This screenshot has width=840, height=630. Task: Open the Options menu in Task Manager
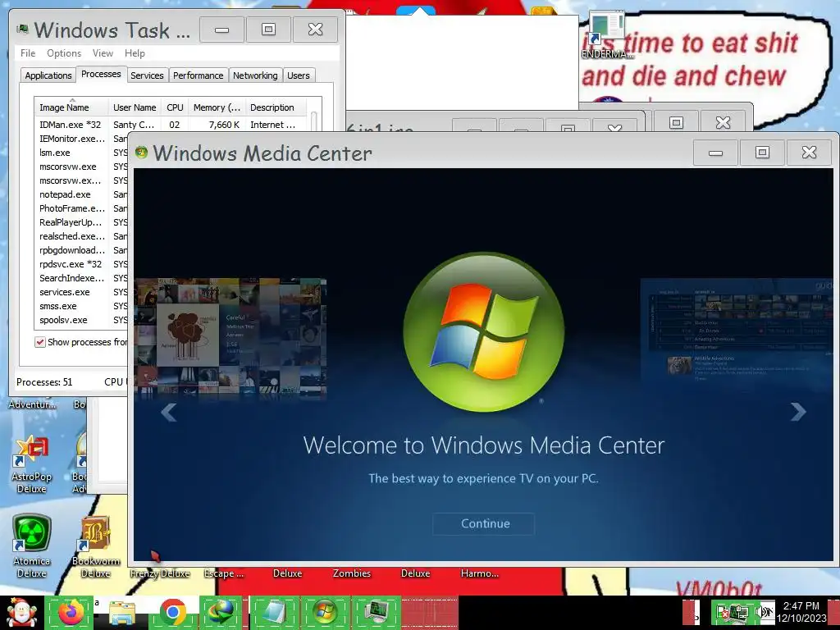click(64, 53)
